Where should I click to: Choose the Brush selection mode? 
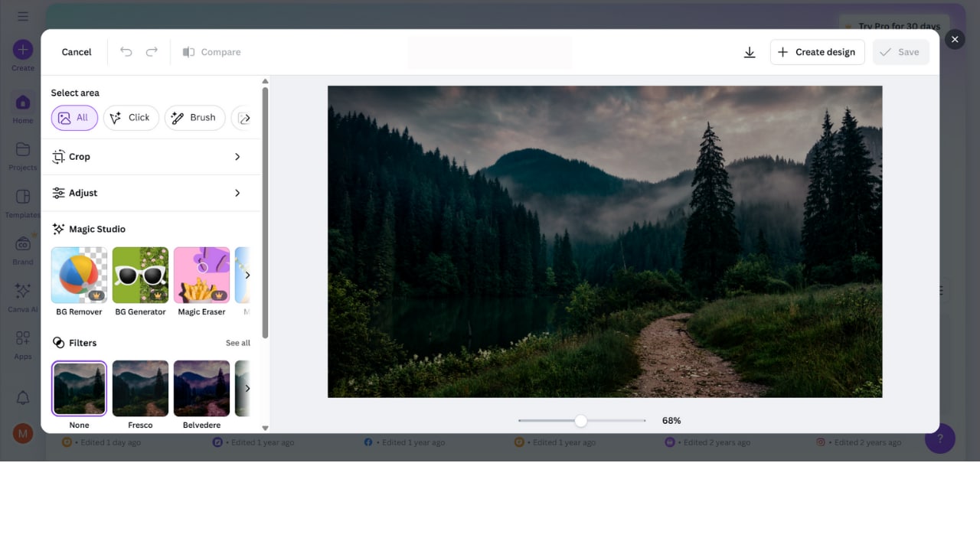(x=194, y=118)
